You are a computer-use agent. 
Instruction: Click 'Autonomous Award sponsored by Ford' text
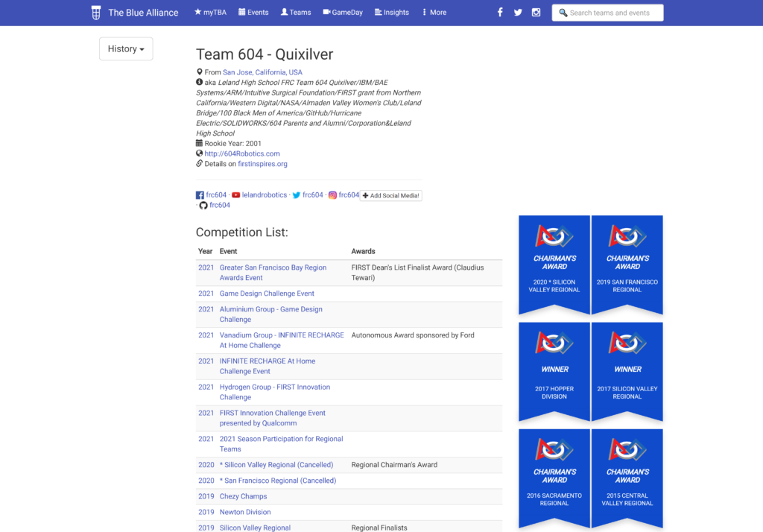tap(413, 335)
